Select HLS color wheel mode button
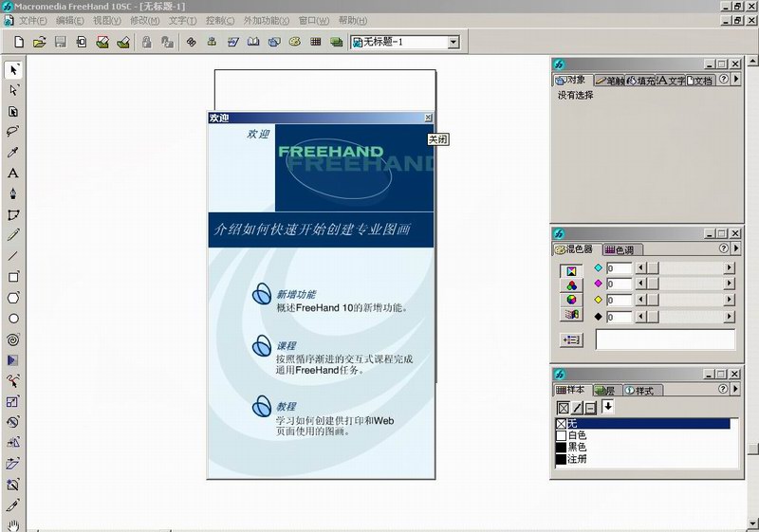Viewport: 759px width, 532px height. (x=571, y=300)
